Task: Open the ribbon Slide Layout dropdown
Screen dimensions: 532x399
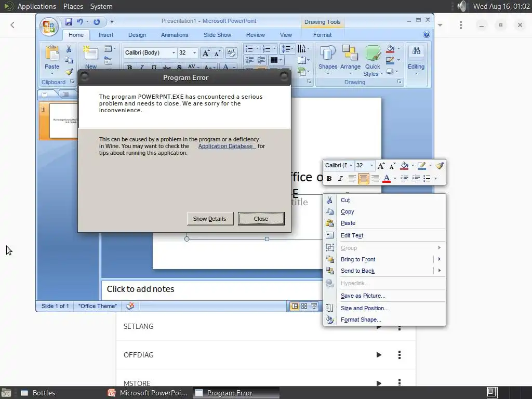Action: [x=110, y=49]
